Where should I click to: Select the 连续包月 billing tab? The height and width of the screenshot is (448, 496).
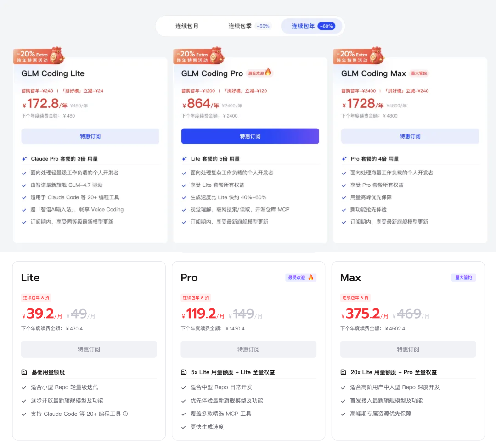187,26
